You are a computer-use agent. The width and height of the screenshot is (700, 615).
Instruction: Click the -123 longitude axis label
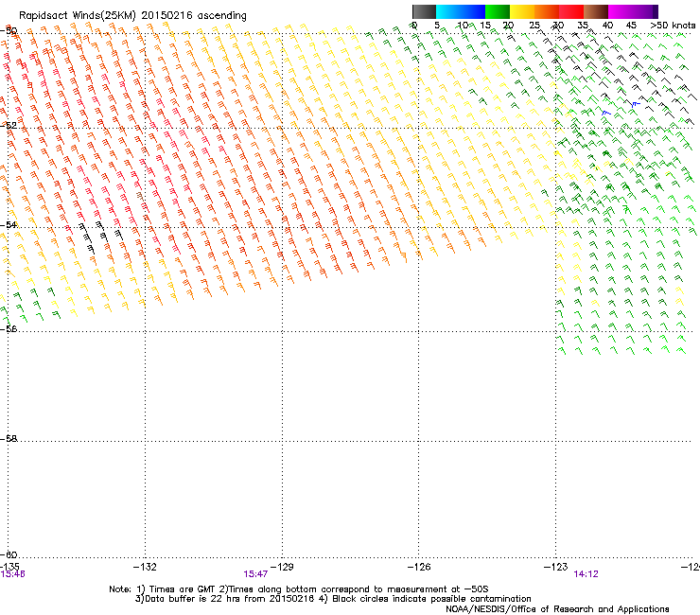click(556, 567)
